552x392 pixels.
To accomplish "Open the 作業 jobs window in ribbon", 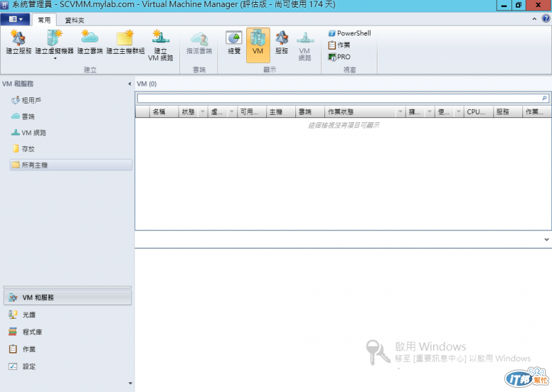I will click(339, 45).
